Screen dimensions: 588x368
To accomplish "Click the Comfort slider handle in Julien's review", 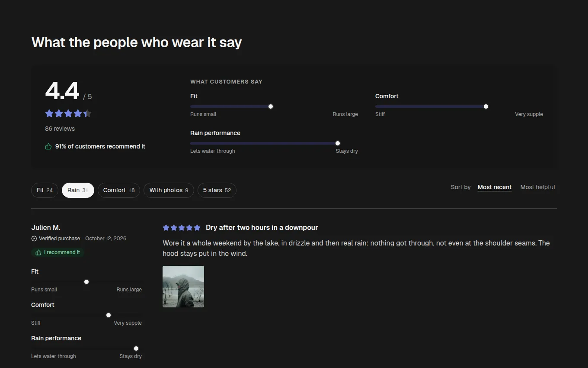I will [109, 315].
